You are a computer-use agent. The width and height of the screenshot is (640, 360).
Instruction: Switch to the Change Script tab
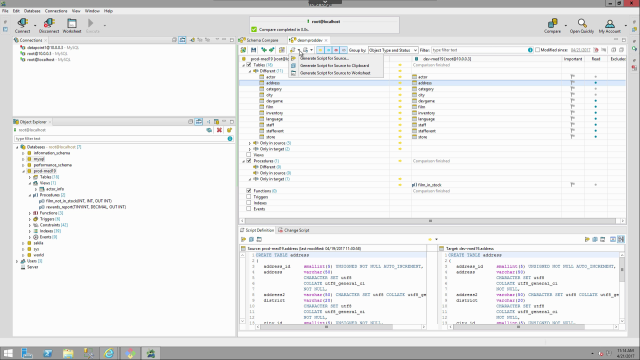293,230
